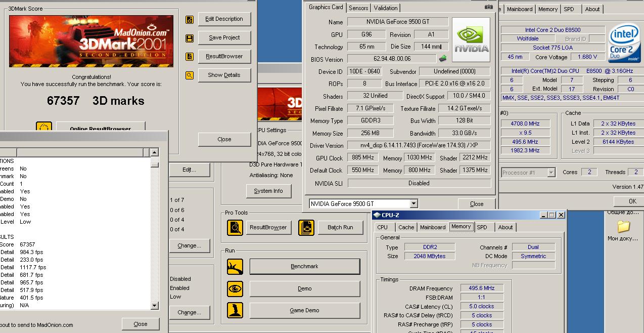Open the About tab in rear CPU-Z
Image resolution: width=644 pixels, height=333 pixels.
pyautogui.click(x=592, y=9)
